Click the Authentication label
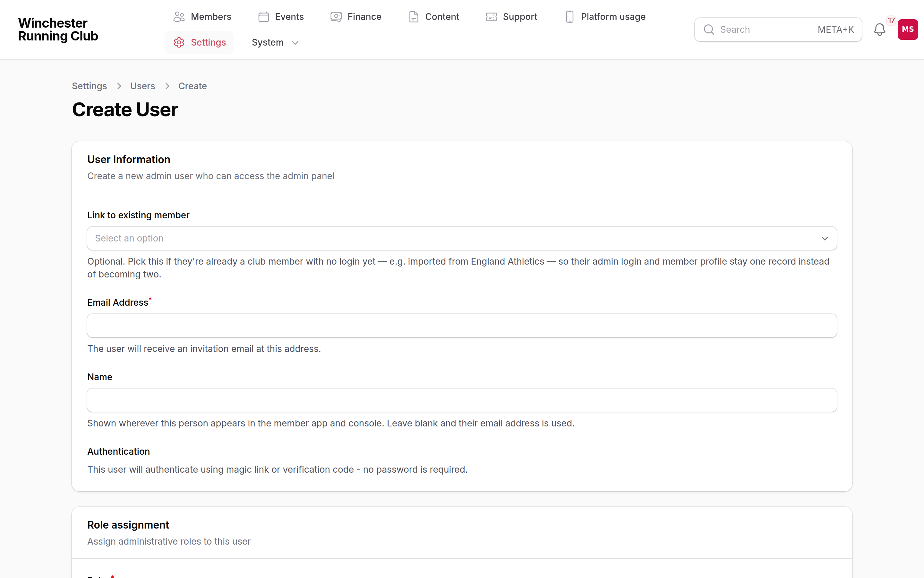 pos(118,451)
